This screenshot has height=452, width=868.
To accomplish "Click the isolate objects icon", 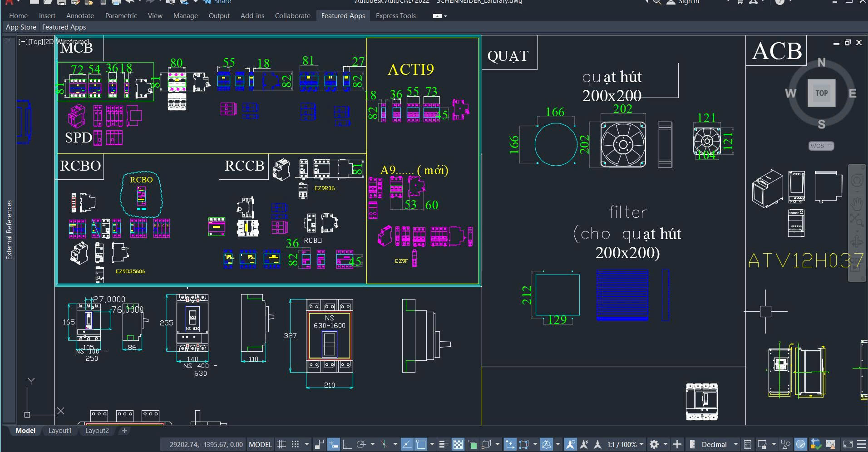I will (785, 444).
